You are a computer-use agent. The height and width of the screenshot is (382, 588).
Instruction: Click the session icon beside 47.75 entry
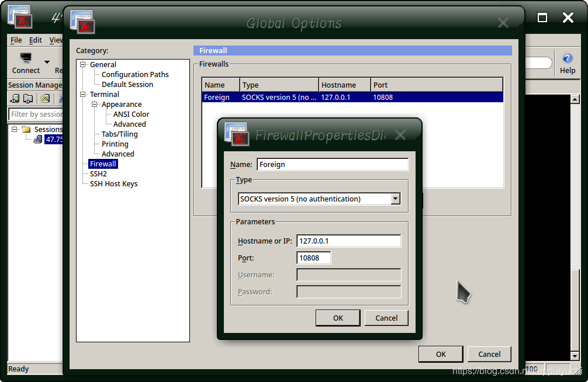38,140
